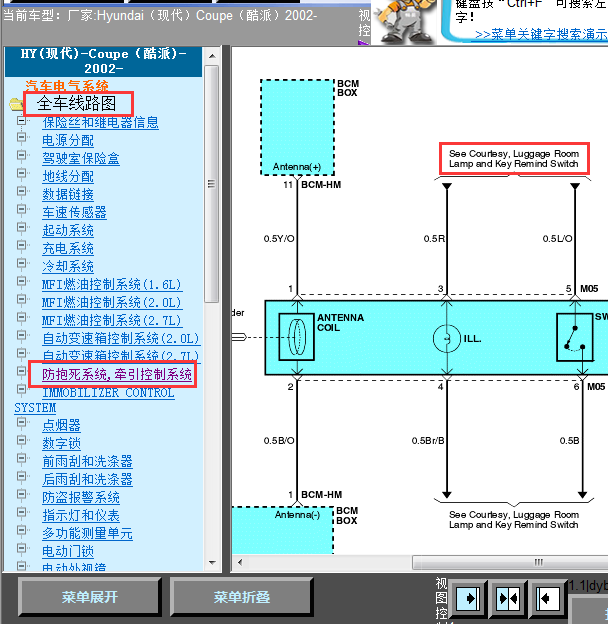This screenshot has width=608, height=624.
Task: Click the BCM BOX Antenna(+) block
Action: [x=297, y=127]
